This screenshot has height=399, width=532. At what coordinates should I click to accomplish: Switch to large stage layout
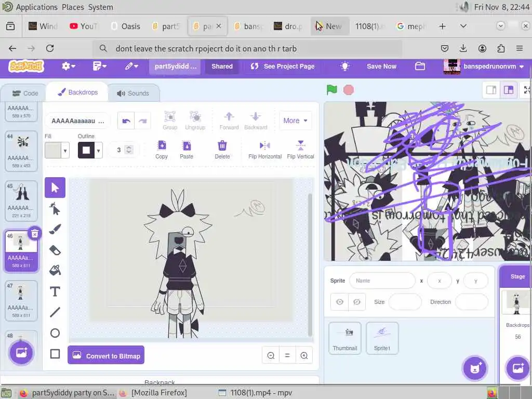pyautogui.click(x=508, y=90)
